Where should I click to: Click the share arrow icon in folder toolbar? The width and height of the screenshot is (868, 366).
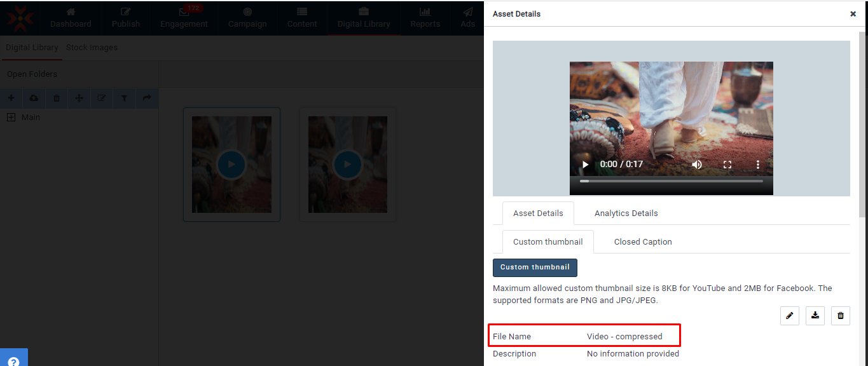[x=147, y=98]
